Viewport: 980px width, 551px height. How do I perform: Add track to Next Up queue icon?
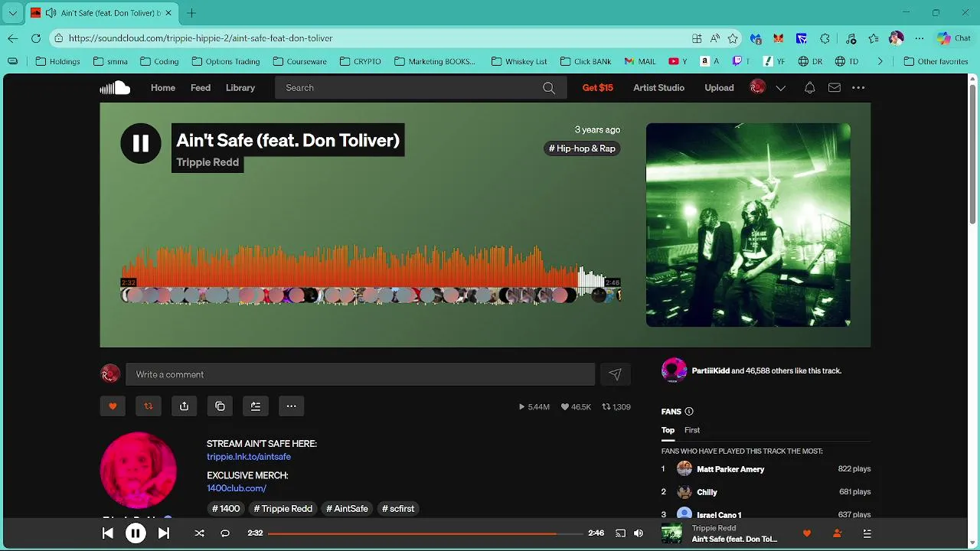coord(256,406)
